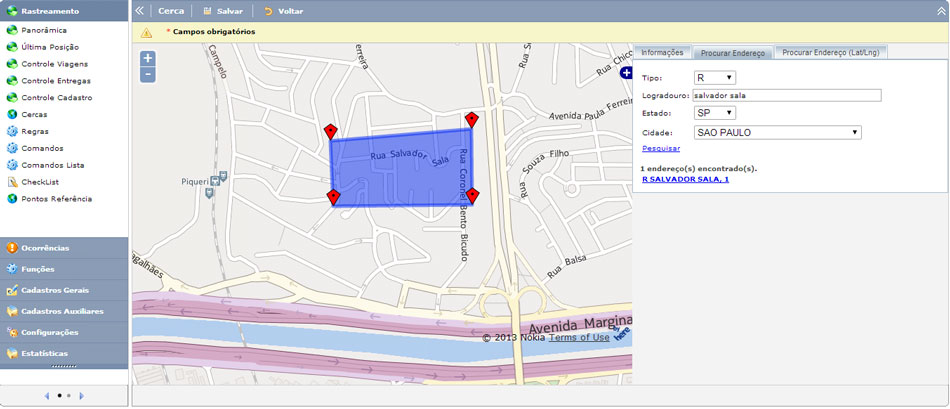Select the R SALVADOR SALA, 1 result
The image size is (950, 409).
pyautogui.click(x=685, y=180)
